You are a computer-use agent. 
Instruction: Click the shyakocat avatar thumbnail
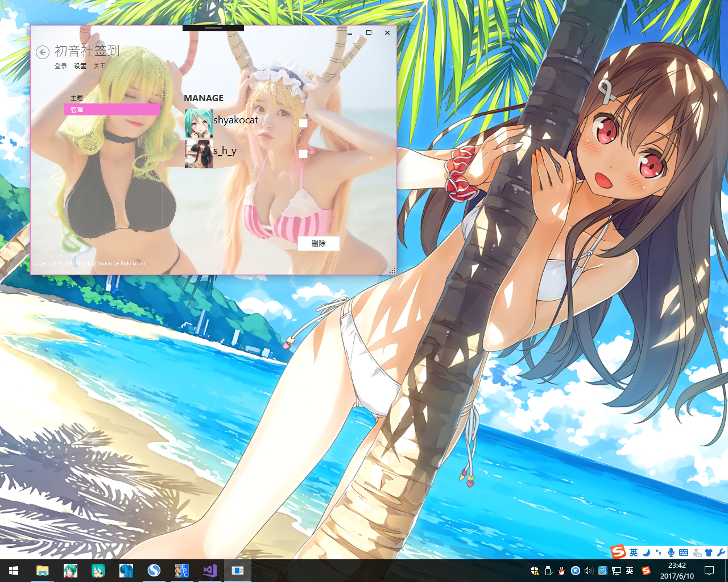pos(199,123)
